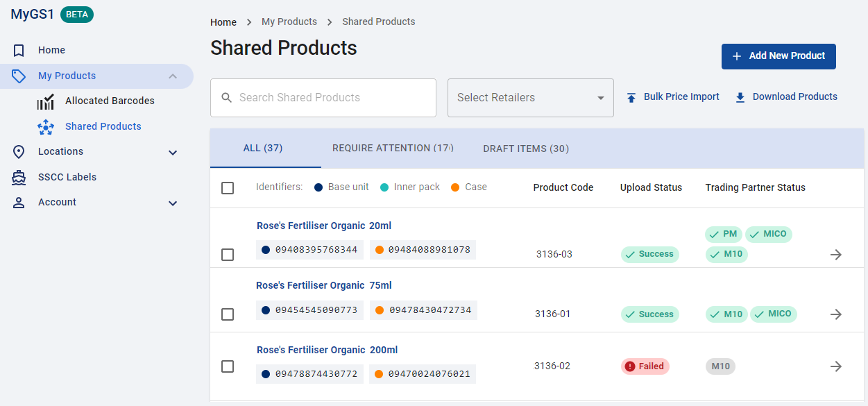This screenshot has width=868, height=406.
Task: Click product code 3136-02
Action: click(x=552, y=366)
